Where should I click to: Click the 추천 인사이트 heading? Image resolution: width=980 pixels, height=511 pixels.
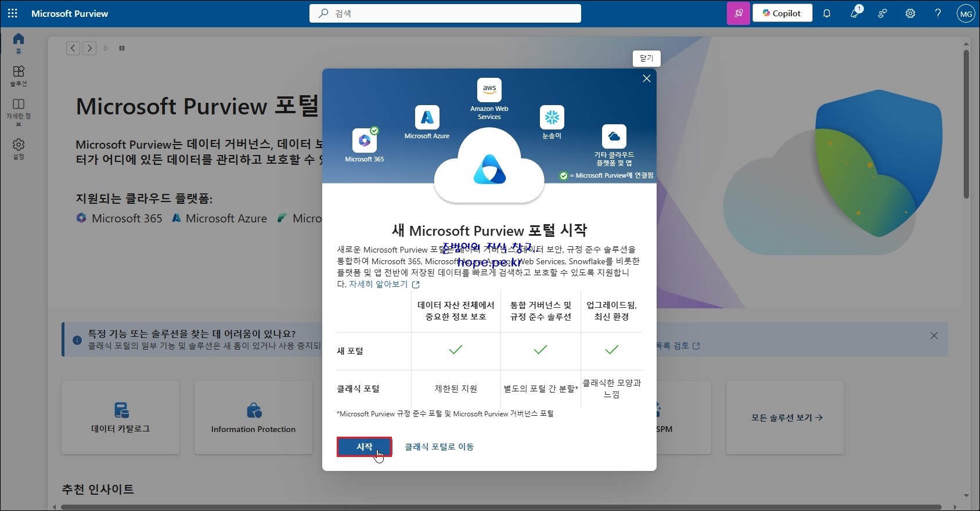tap(98, 490)
